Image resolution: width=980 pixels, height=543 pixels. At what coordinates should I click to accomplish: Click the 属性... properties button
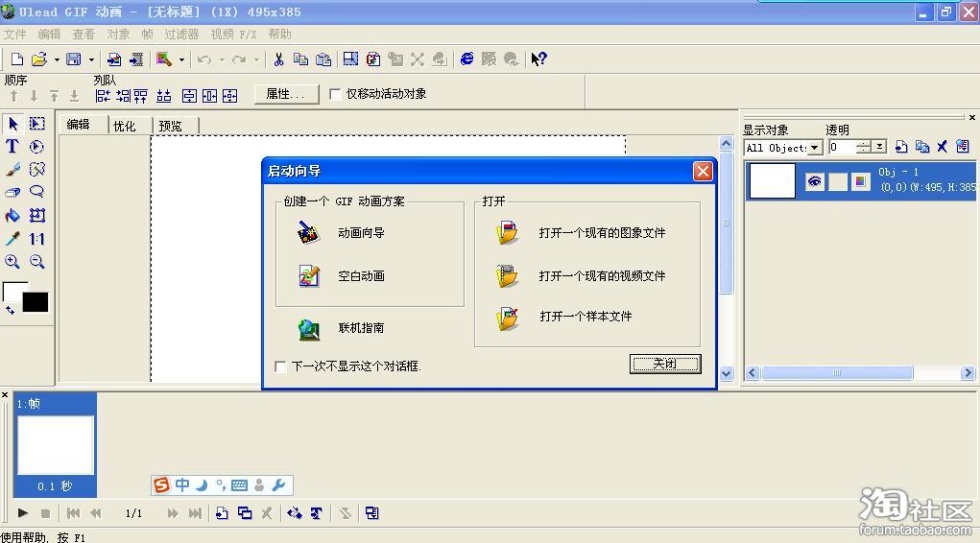[x=286, y=94]
